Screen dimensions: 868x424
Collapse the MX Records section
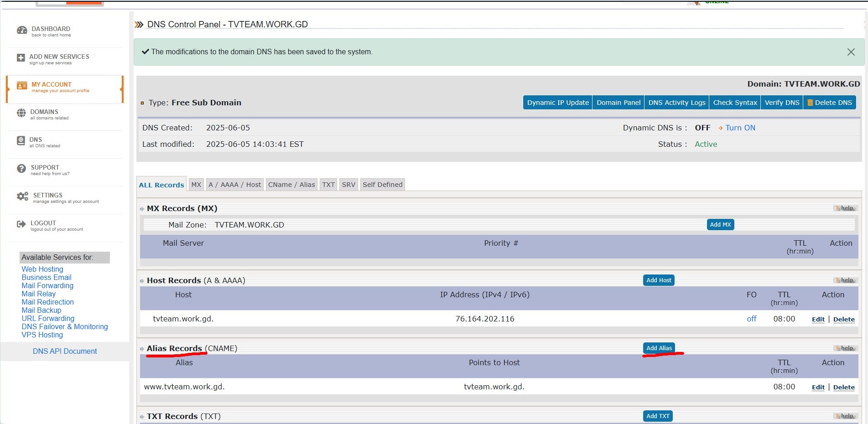coord(142,209)
